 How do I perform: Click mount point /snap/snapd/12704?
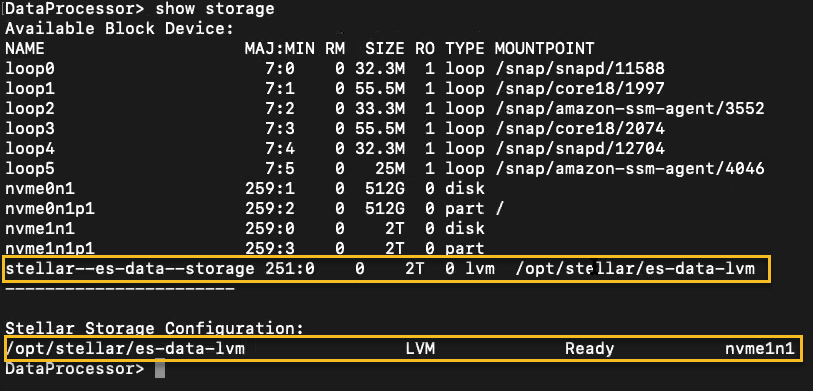(580, 149)
